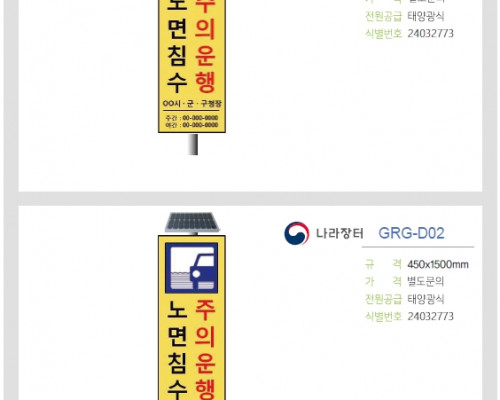Click the lower 식별번호 24032773 number
The height and width of the screenshot is (400, 500).
pos(430,316)
